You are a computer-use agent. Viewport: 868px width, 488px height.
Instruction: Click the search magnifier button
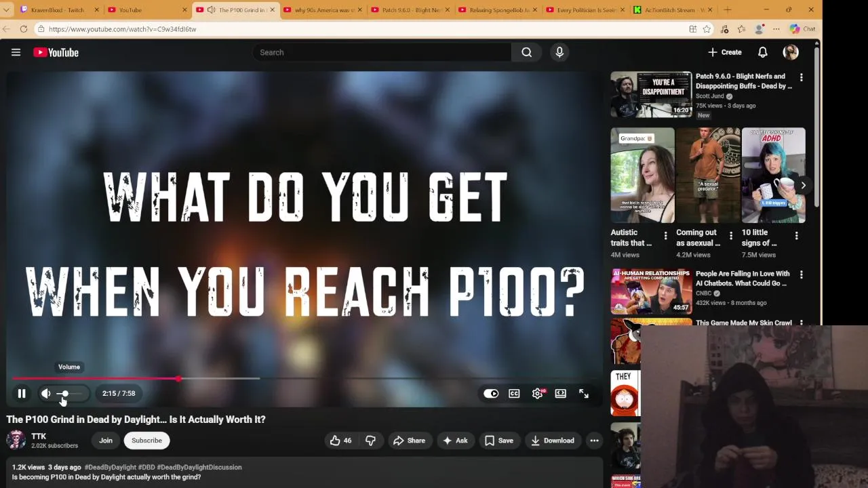[526, 52]
